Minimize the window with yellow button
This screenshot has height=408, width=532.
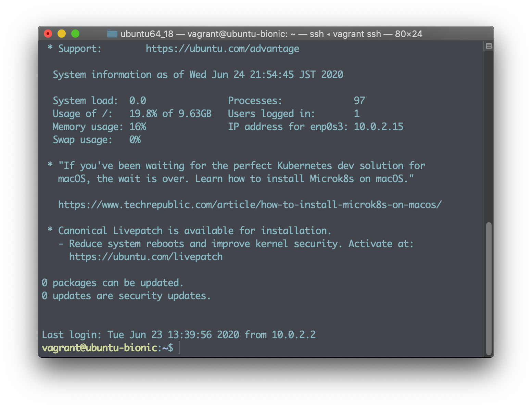click(x=62, y=34)
